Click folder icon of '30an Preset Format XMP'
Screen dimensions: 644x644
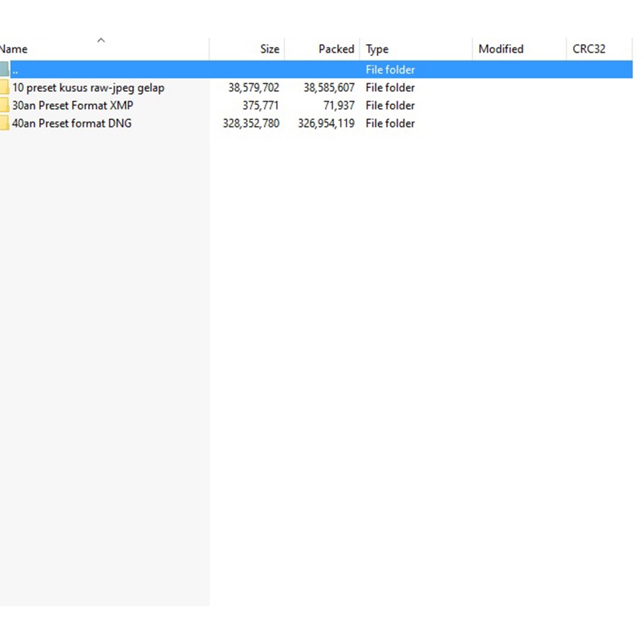pos(4,106)
